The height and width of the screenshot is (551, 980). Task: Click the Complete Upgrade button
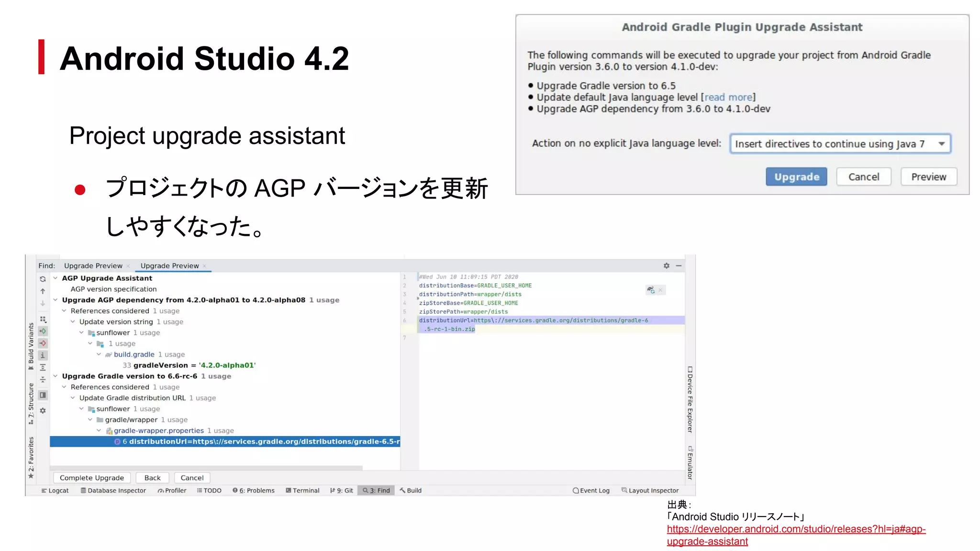(92, 477)
